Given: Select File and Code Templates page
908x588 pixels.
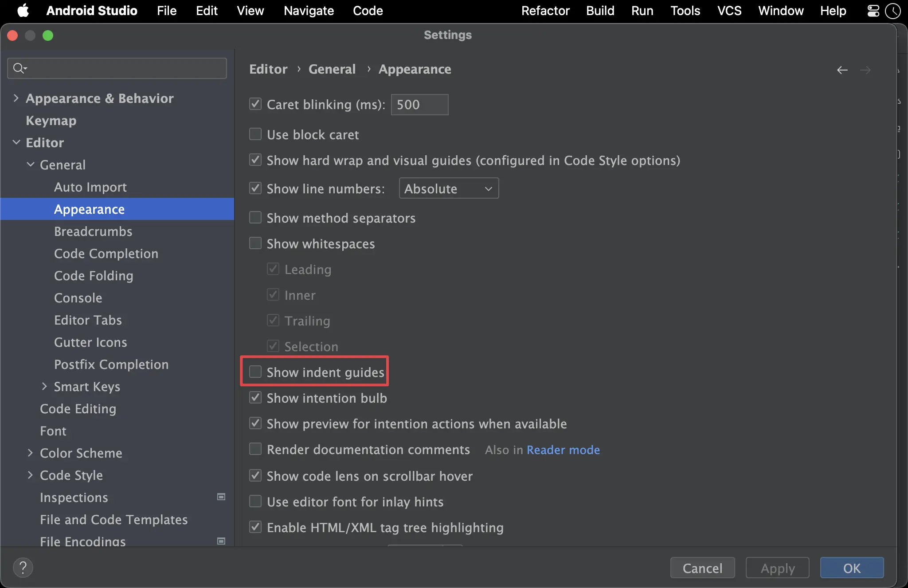Looking at the screenshot, I should click(x=114, y=519).
